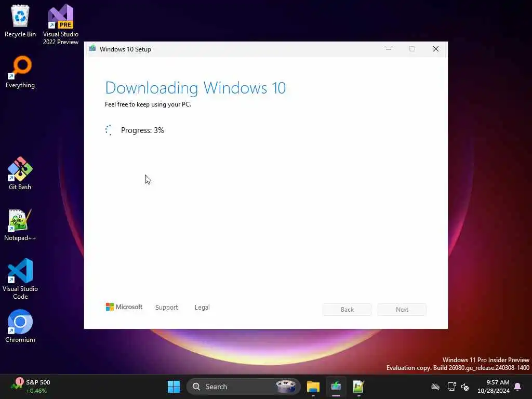Select the Visual Studio Code desktop shortcut

[x=20, y=279]
